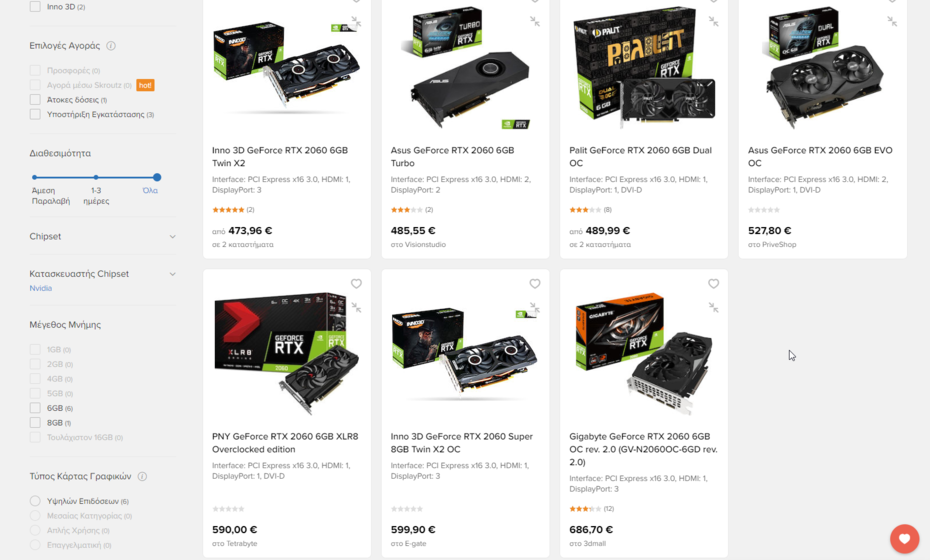This screenshot has height=560, width=930.
Task: View Palit RTX 2060 Dual OC product image
Action: point(644,67)
